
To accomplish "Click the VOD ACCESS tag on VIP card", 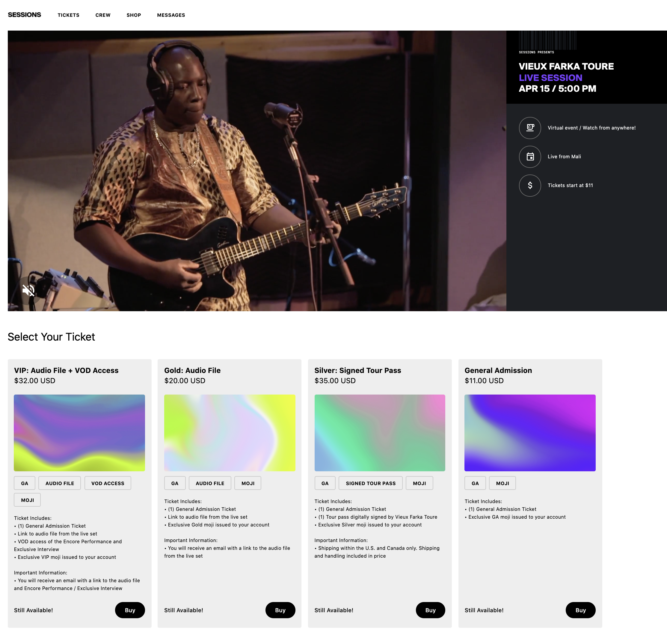I will pyautogui.click(x=108, y=483).
